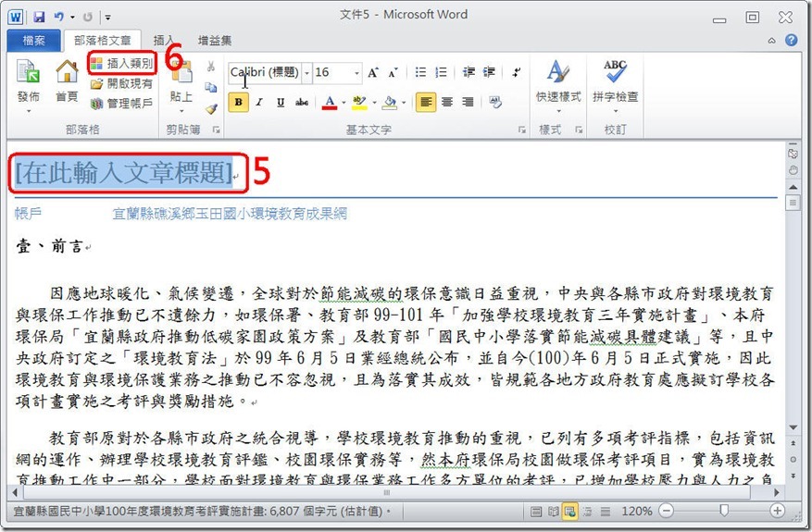The height and width of the screenshot is (532, 812).
Task: Click the grow font size icon
Action: tap(373, 72)
